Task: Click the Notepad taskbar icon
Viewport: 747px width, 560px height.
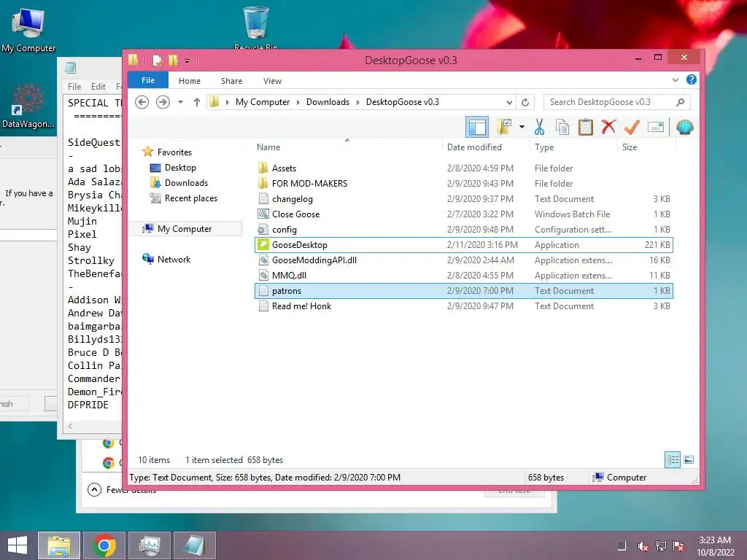Action: 194,545
